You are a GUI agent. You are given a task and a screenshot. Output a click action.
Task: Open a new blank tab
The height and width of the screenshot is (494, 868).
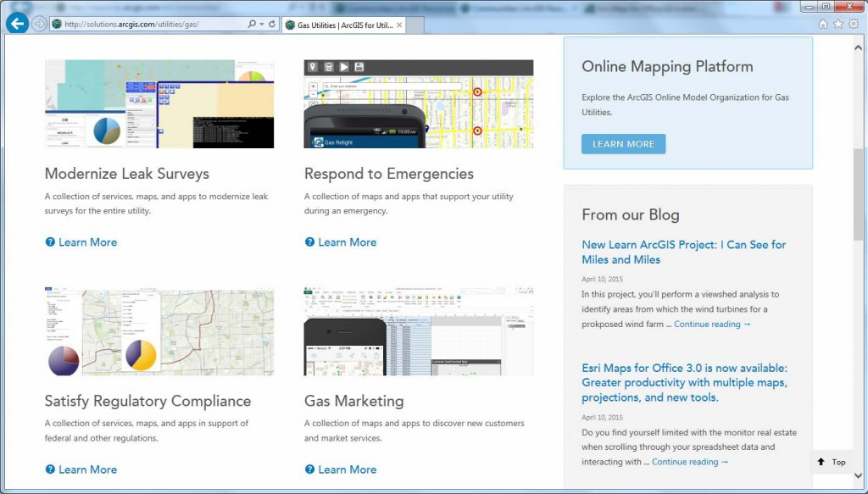click(x=415, y=25)
